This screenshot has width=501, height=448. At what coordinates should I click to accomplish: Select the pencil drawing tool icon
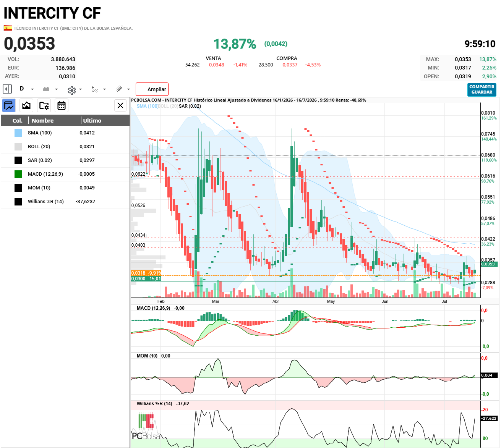click(x=119, y=89)
